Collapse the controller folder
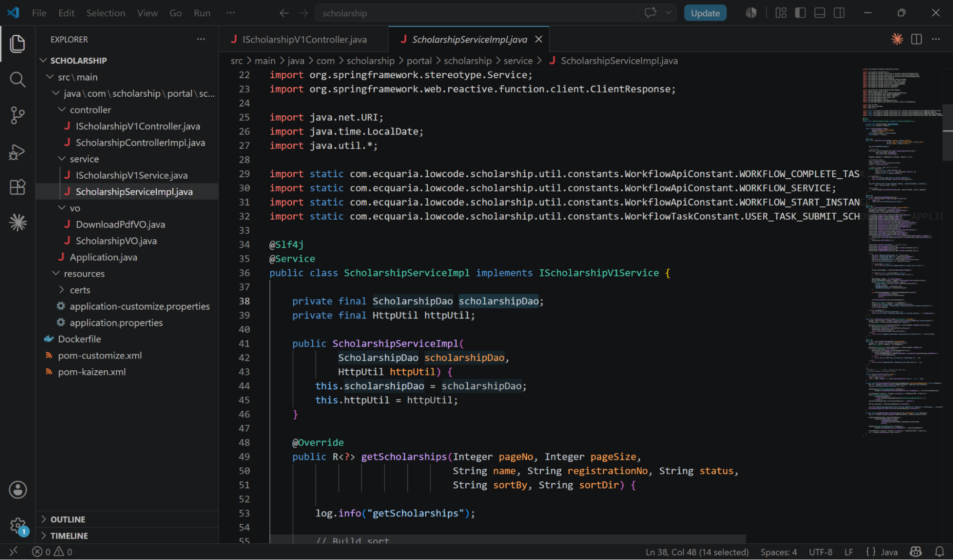The image size is (953, 560). tap(90, 110)
